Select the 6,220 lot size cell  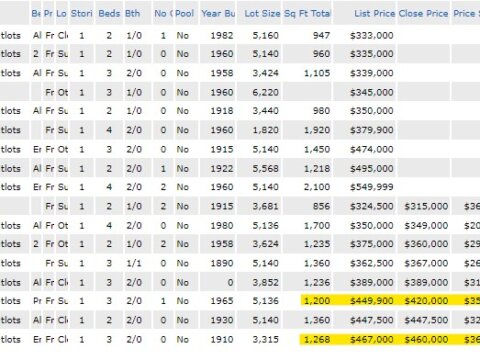tap(265, 92)
